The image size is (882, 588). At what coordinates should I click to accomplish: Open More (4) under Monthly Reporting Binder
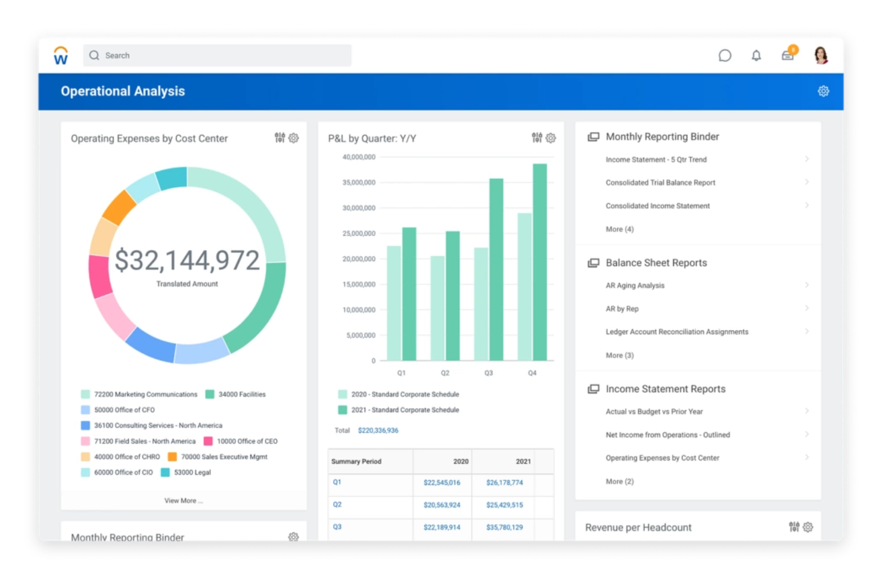tap(620, 229)
